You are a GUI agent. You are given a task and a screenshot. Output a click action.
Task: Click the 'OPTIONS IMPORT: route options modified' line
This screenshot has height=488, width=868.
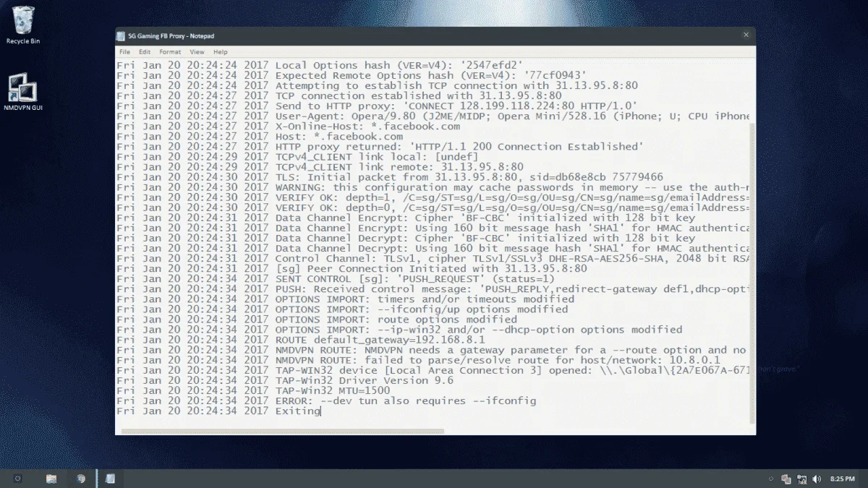[x=317, y=319]
